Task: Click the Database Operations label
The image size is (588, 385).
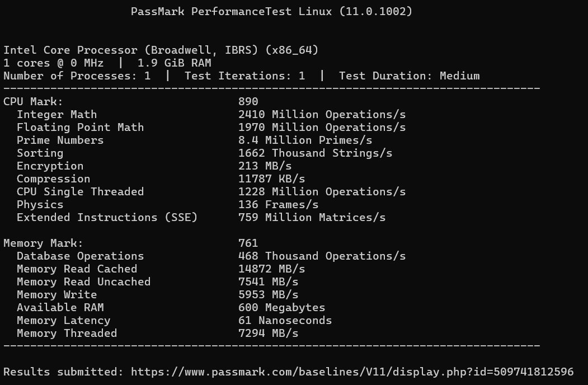Action: click(80, 256)
